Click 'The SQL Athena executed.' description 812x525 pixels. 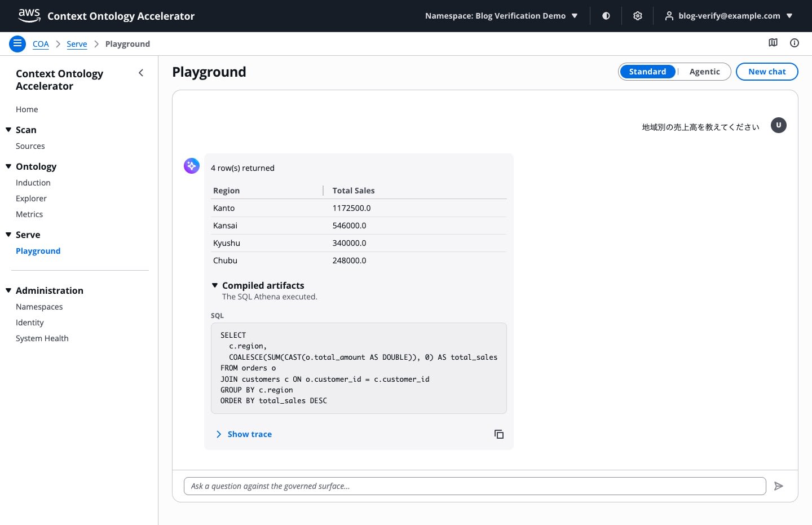270,297
